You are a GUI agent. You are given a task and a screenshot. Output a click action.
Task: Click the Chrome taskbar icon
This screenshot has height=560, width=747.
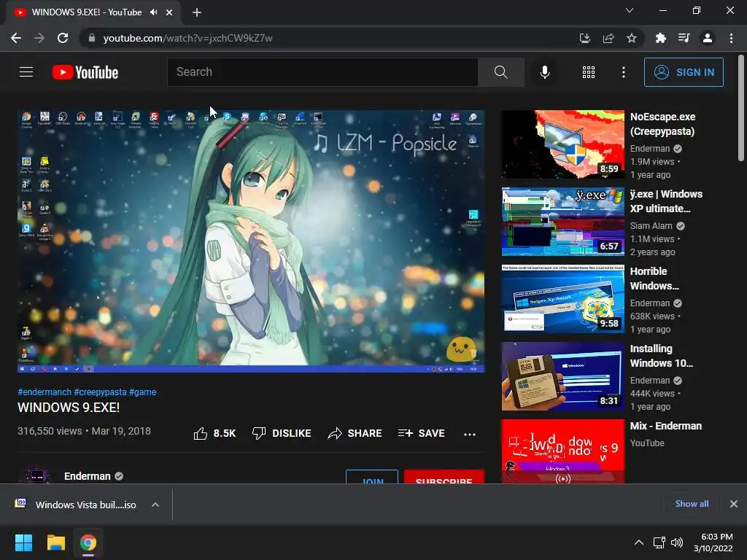pyautogui.click(x=88, y=542)
